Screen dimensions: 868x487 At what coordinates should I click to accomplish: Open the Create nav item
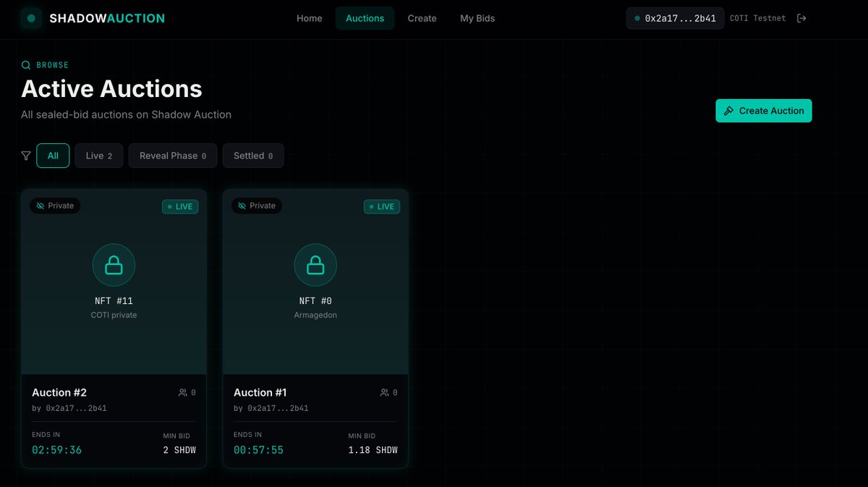422,18
